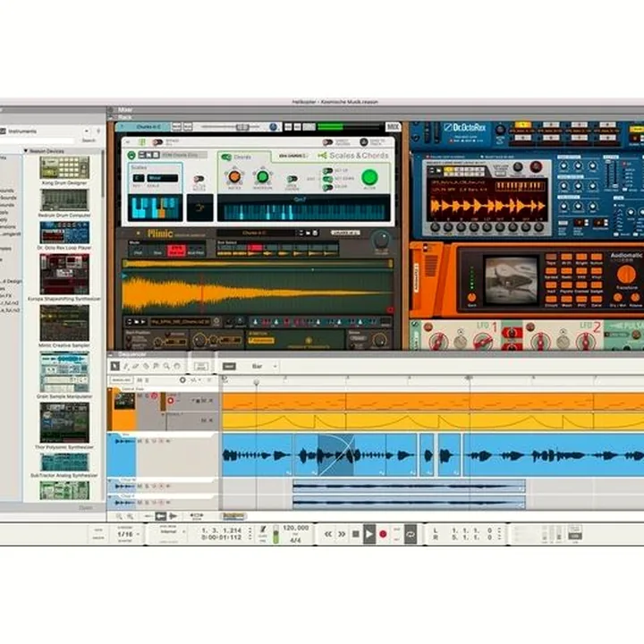
Task: Toggle the Snap button in sequencer toolbar
Action: pyautogui.click(x=229, y=366)
